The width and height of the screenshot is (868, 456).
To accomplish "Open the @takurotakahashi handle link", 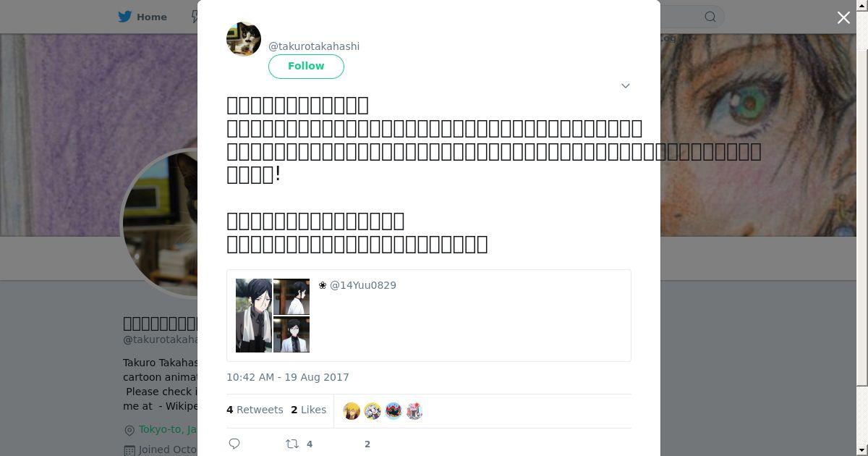I will (x=314, y=46).
